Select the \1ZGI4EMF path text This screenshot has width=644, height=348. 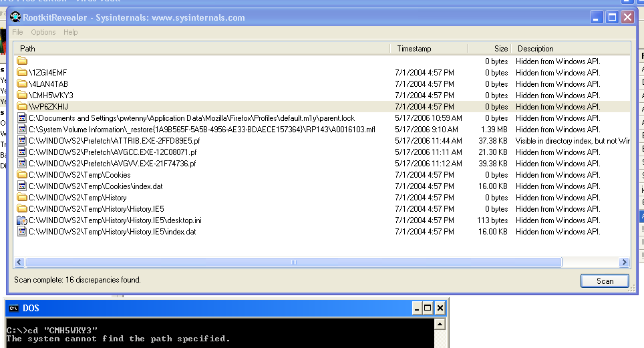[47, 73]
